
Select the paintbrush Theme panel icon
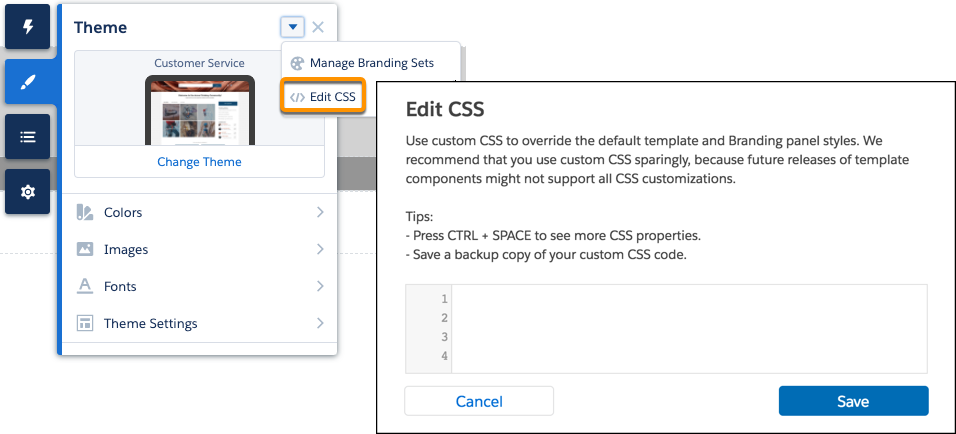pyautogui.click(x=28, y=82)
